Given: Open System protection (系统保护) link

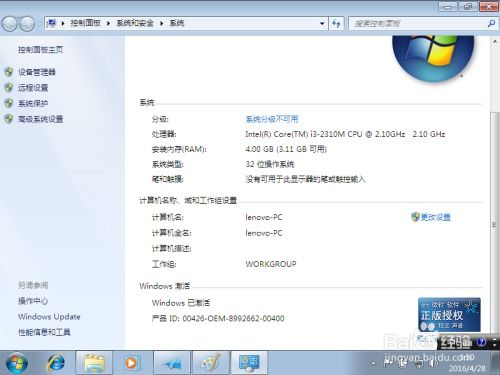Looking at the screenshot, I should coord(33,103).
